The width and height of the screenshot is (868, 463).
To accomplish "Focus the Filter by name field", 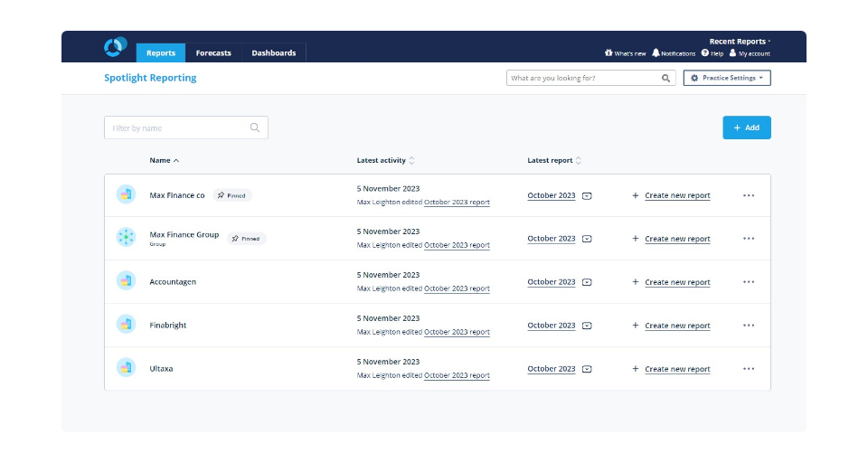I will click(178, 128).
